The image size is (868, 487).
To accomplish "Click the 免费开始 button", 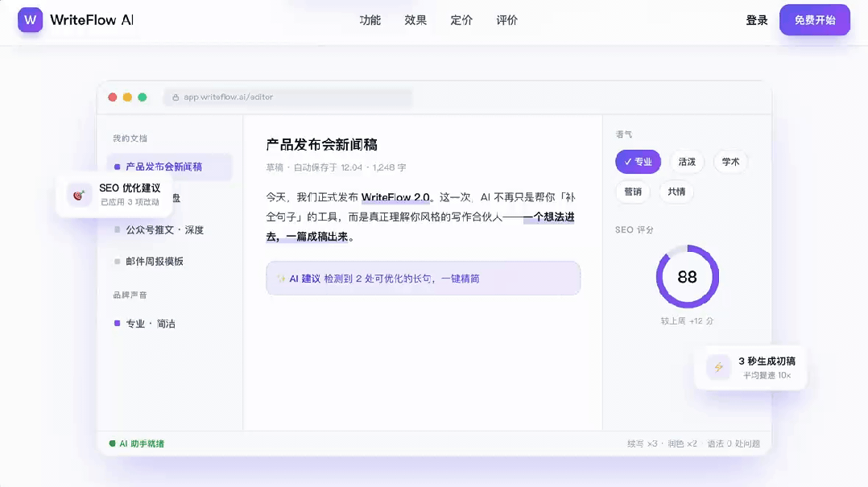I will (815, 20).
